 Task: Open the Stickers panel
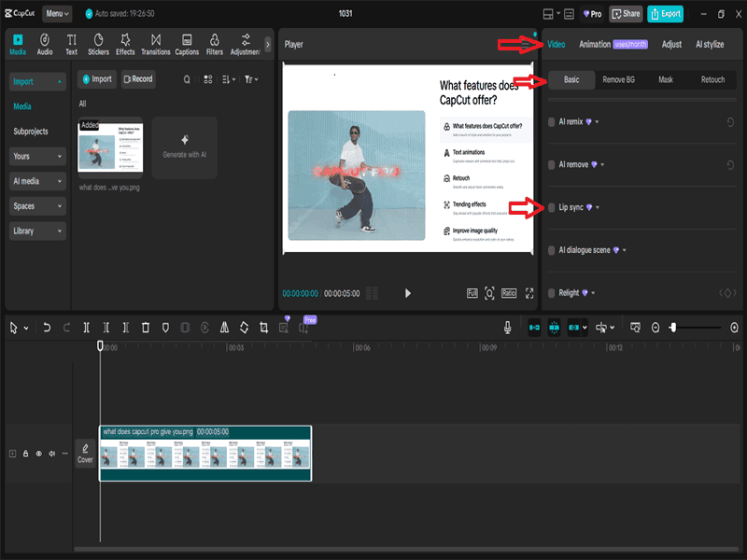coord(98,44)
